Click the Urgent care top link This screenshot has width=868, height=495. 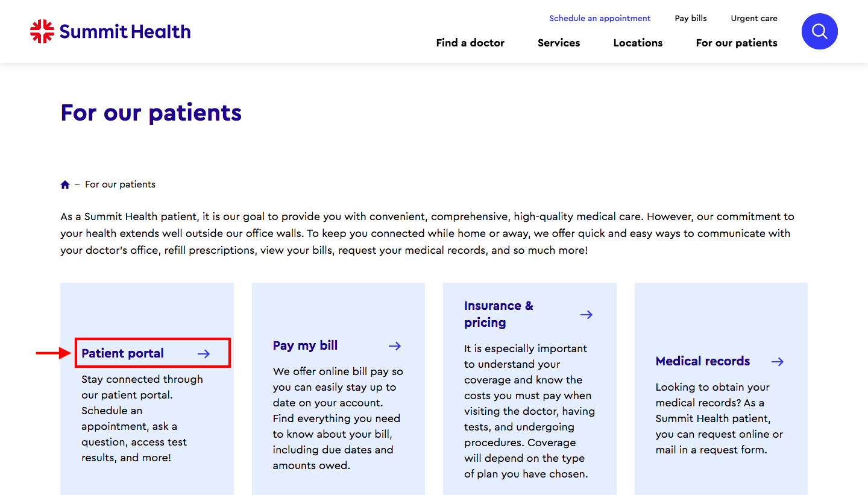click(754, 18)
